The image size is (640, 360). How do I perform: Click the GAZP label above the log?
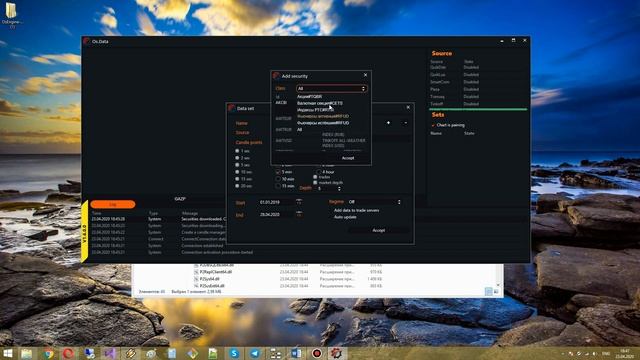[180, 199]
